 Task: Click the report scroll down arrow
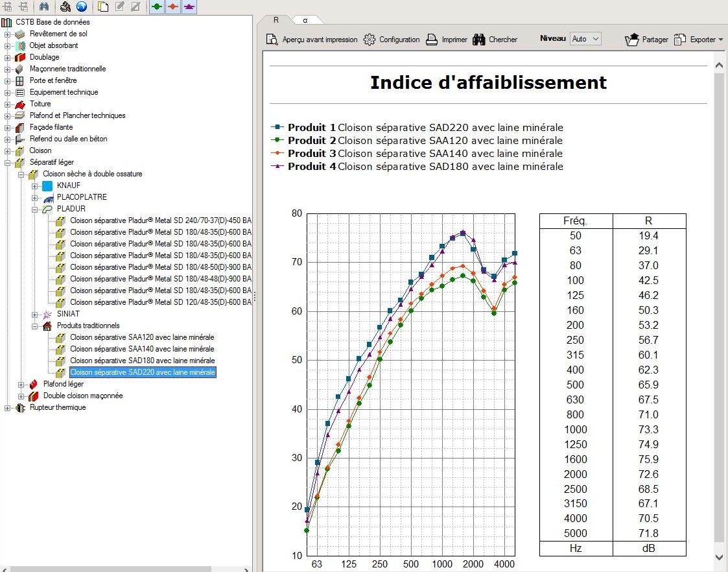(x=719, y=557)
